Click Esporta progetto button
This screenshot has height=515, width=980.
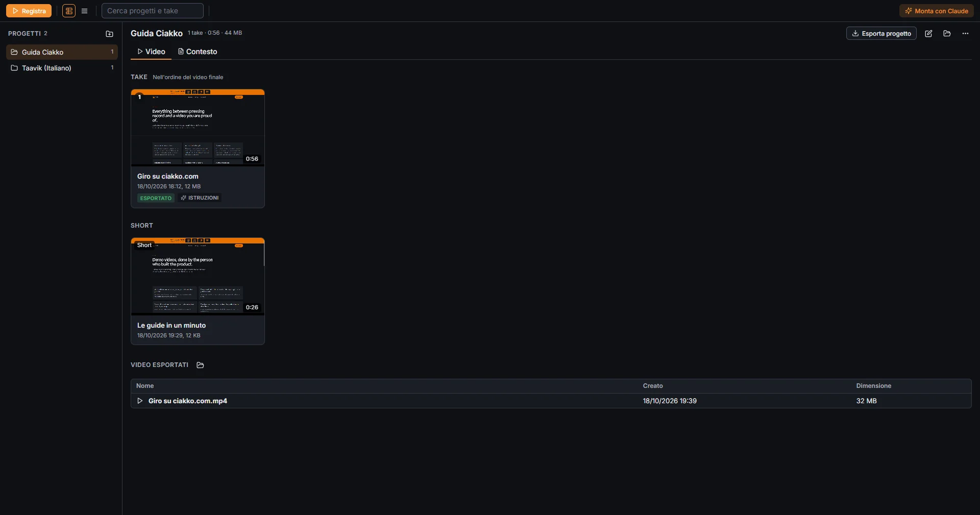tap(881, 33)
